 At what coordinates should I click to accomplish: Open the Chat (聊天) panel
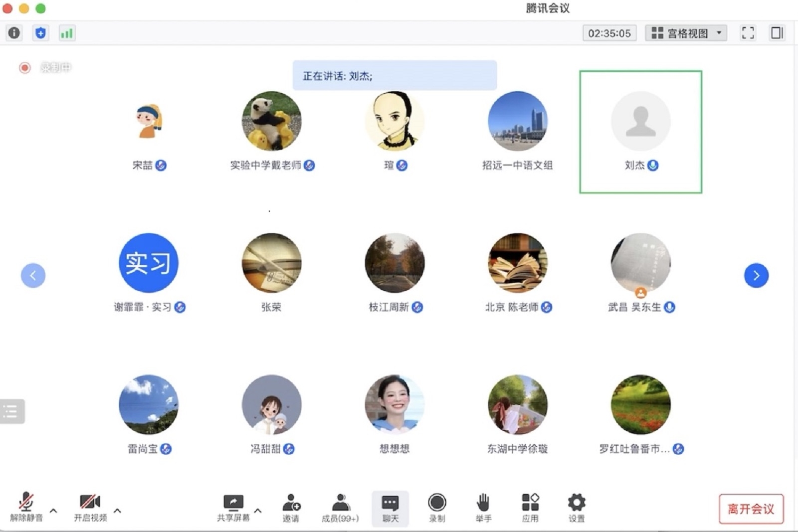click(x=390, y=508)
